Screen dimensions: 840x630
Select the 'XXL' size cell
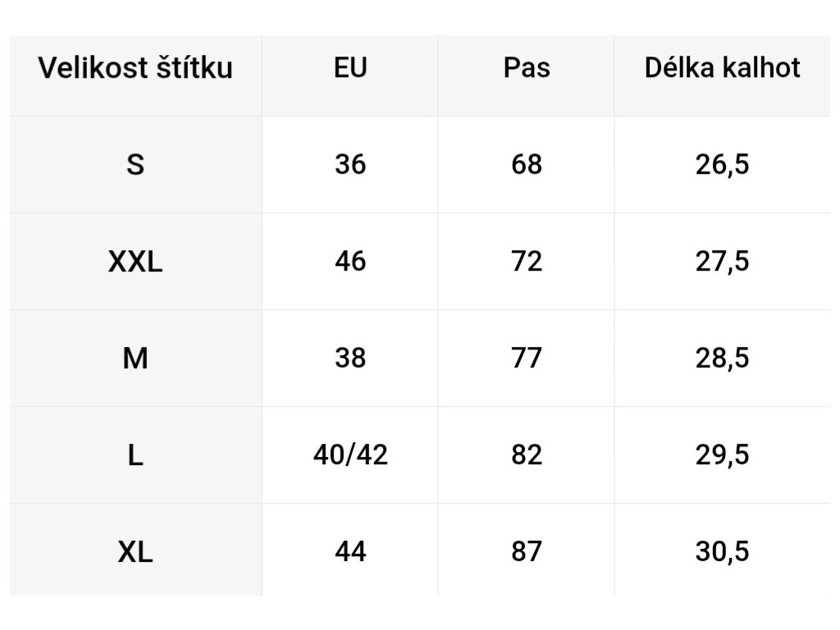click(135, 262)
